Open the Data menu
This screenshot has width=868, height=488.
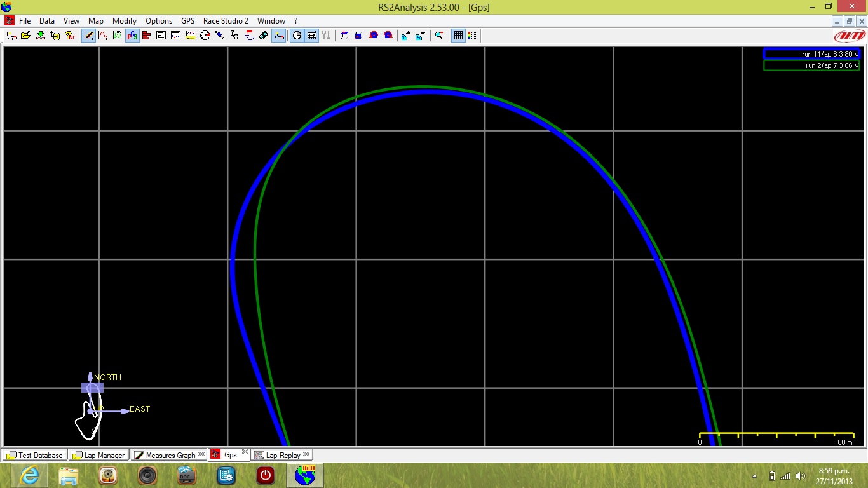pos(47,21)
